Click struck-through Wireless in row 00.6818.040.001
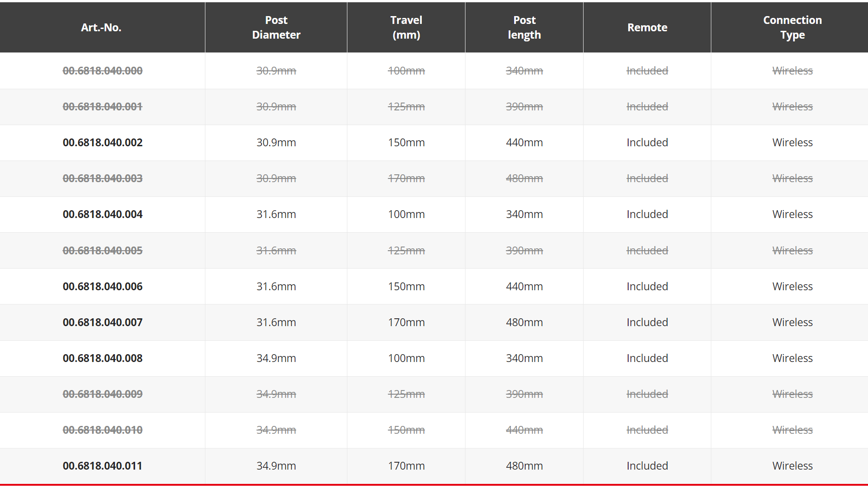Image resolution: width=868 pixels, height=494 pixels. tap(792, 107)
